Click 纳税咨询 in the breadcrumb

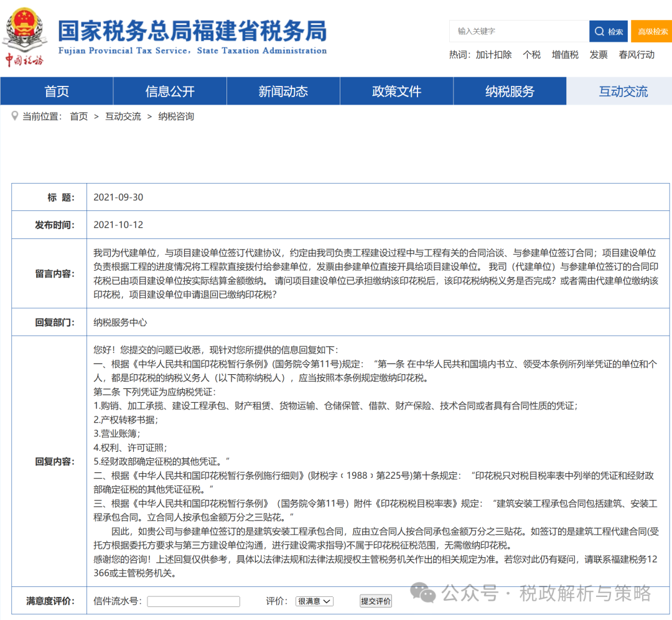tap(176, 116)
